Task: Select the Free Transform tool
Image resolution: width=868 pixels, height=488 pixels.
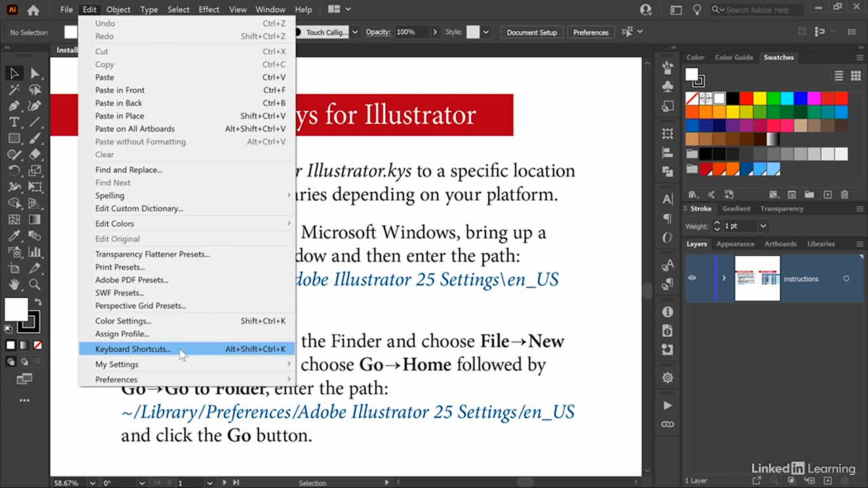Action: tap(35, 187)
